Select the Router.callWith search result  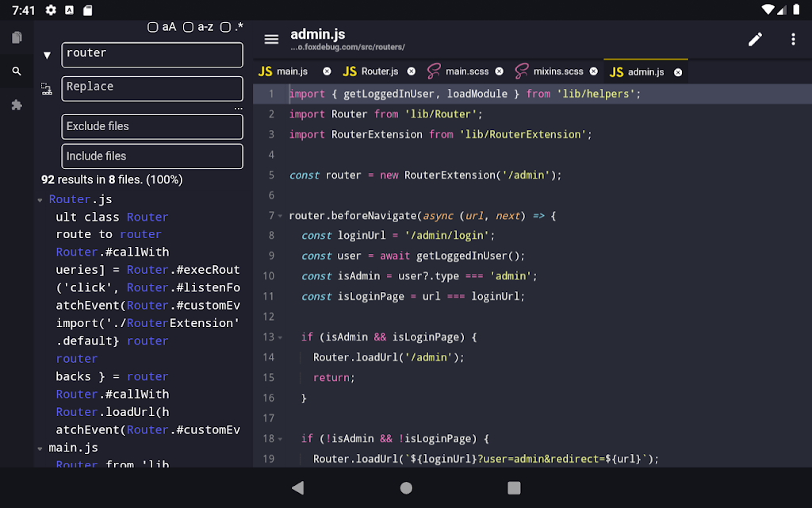[112, 252]
